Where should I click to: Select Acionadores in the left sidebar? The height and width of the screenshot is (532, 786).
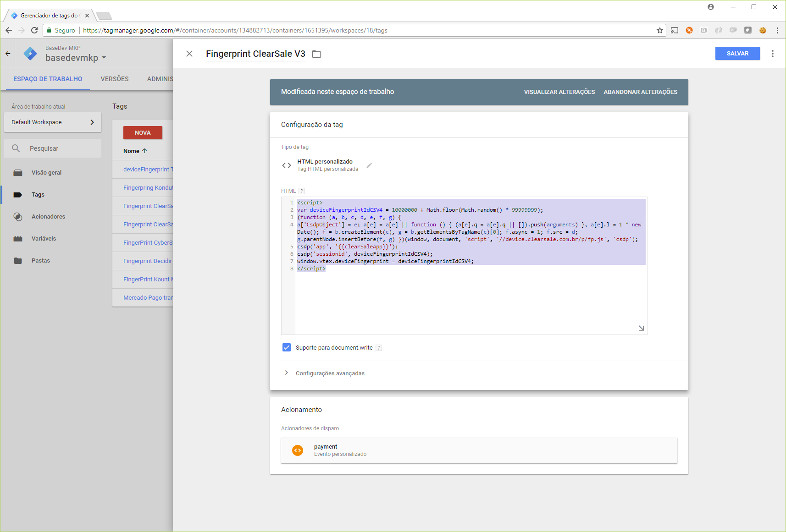(x=48, y=216)
